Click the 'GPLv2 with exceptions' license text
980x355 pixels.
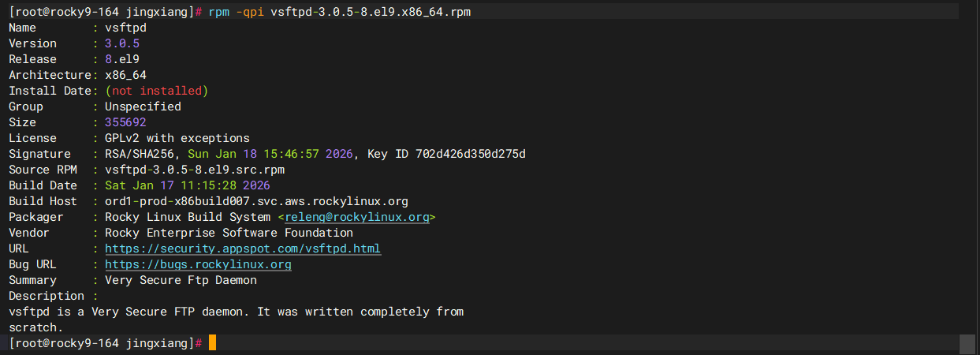177,138
